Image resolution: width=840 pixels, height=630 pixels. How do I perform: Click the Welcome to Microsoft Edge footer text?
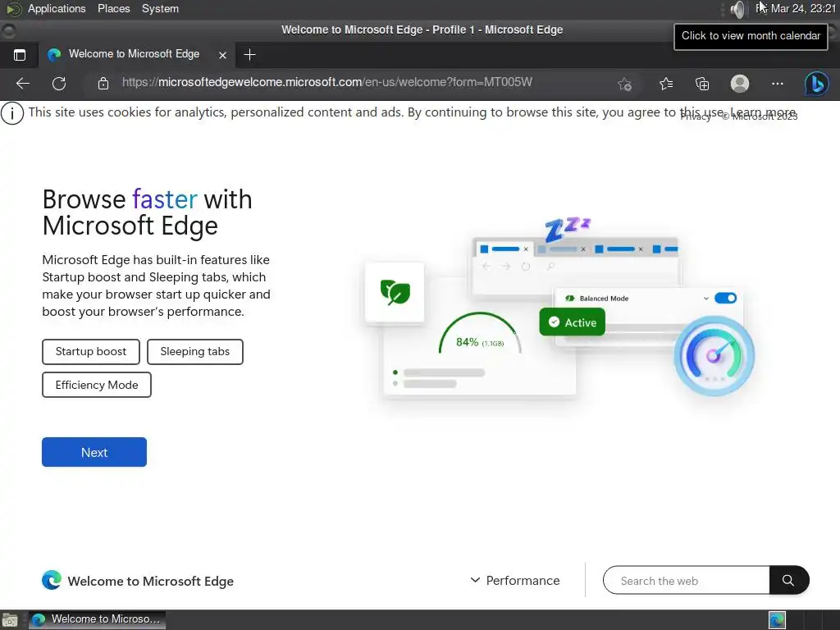pos(151,582)
